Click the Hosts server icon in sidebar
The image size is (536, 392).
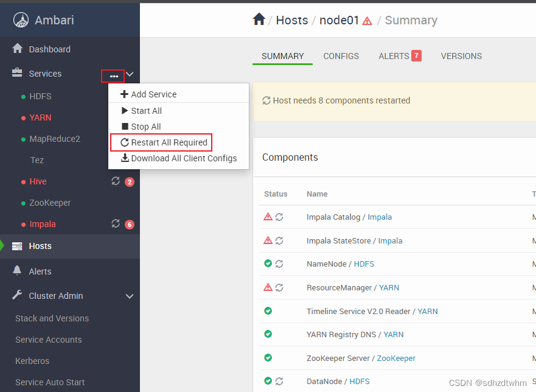(x=17, y=246)
